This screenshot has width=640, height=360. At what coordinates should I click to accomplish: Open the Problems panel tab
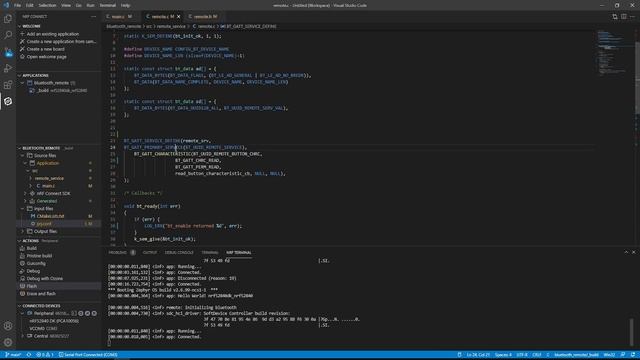(x=118, y=253)
